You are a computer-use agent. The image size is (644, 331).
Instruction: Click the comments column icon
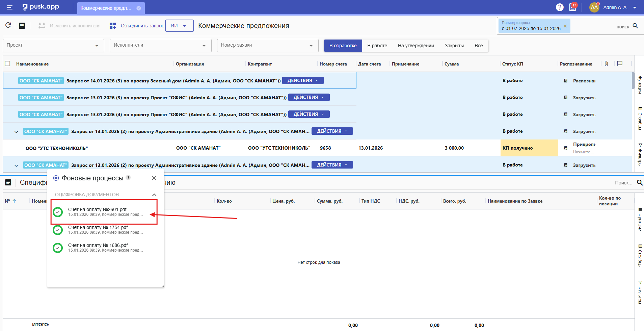pyautogui.click(x=620, y=63)
